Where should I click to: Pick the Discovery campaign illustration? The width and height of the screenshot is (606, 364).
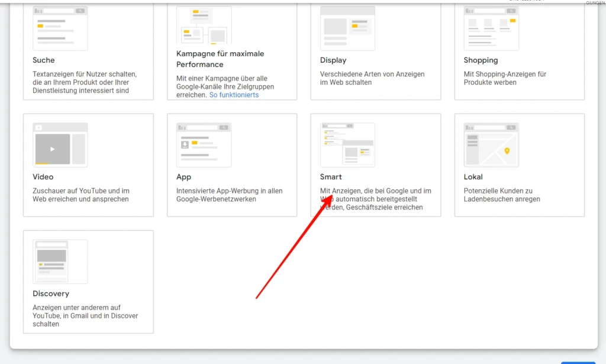pyautogui.click(x=60, y=262)
